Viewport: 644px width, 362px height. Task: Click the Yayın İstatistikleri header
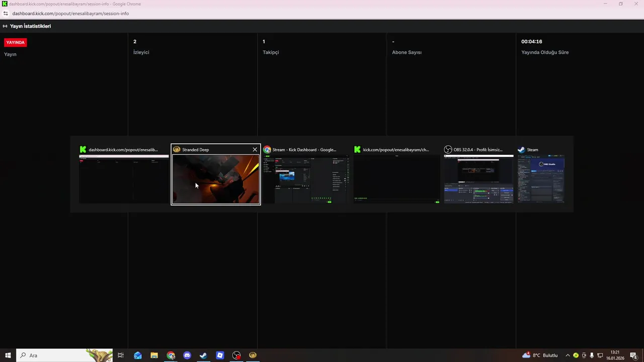pyautogui.click(x=30, y=26)
